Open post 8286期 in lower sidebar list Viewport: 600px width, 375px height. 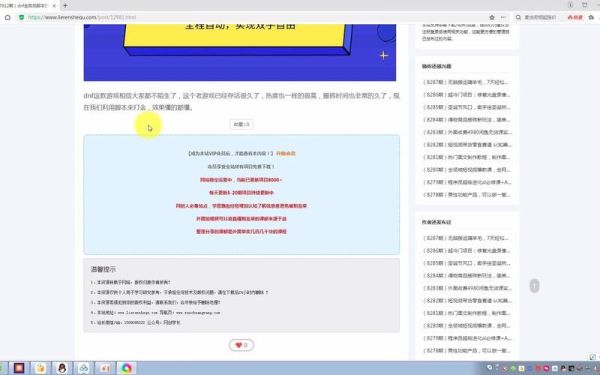pos(466,251)
